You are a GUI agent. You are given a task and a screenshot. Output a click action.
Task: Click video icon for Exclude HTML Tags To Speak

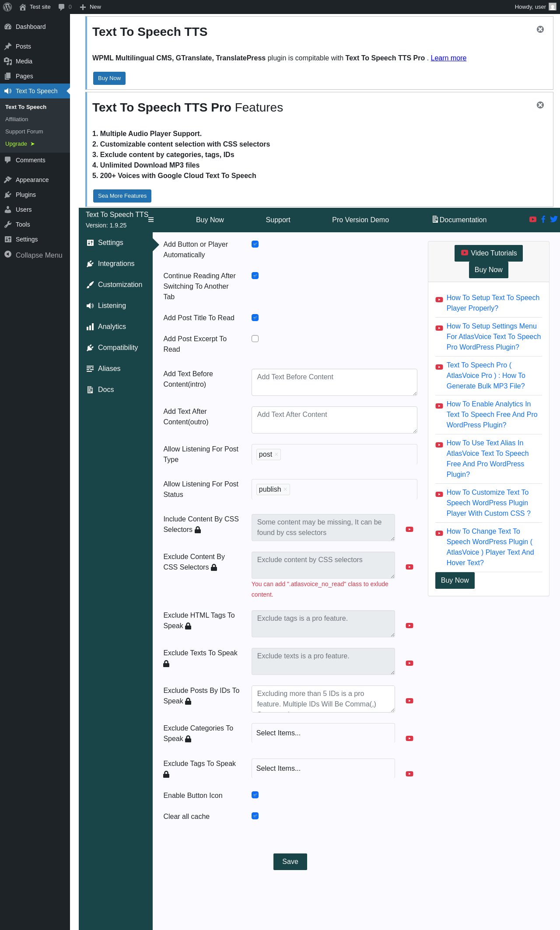coord(409,626)
